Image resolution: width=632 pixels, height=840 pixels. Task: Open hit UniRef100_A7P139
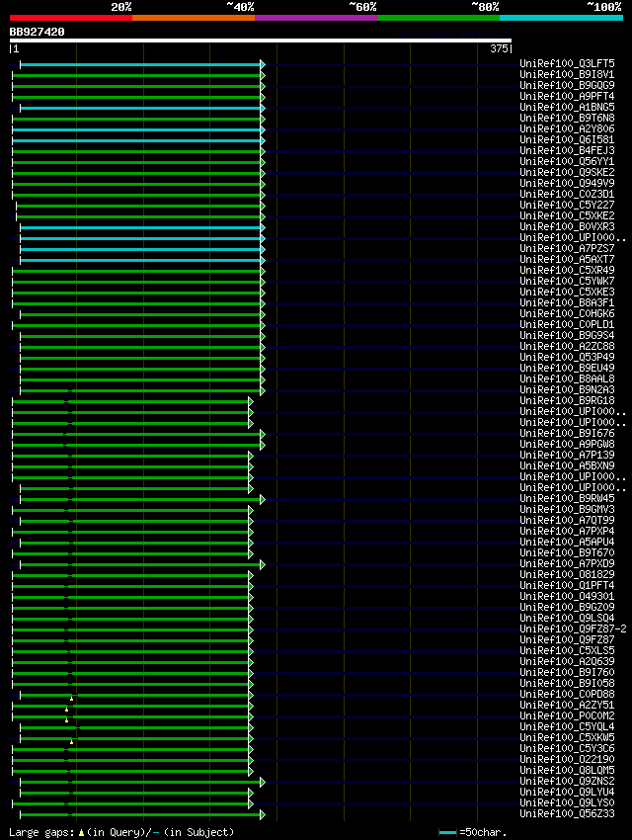click(567, 455)
